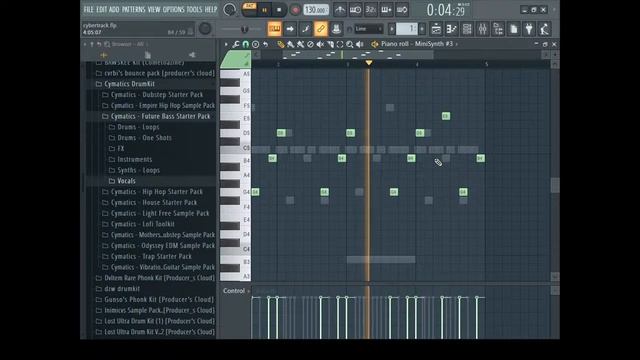Toggle the magnet snap icon in piano roll
This screenshot has width=640, height=360.
coord(245,44)
